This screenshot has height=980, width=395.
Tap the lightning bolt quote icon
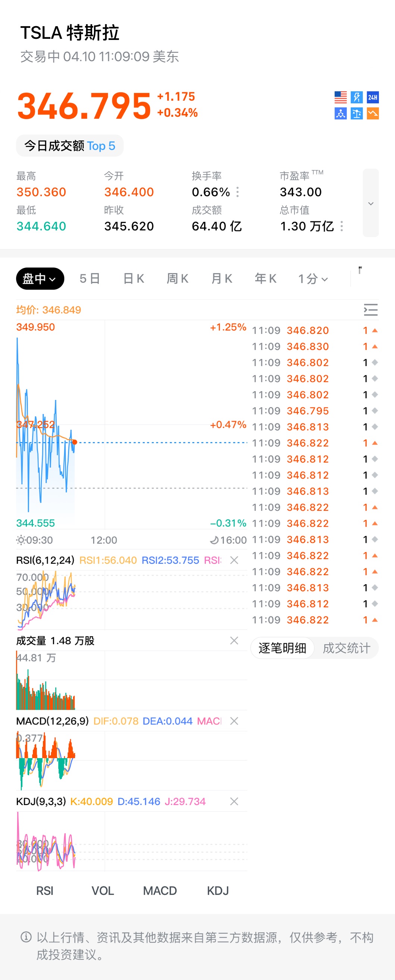tap(357, 97)
